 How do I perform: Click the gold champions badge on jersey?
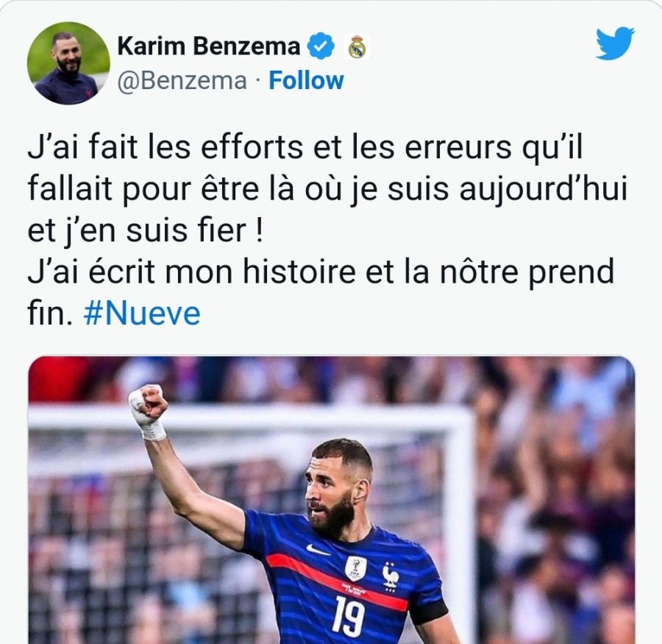point(355,568)
